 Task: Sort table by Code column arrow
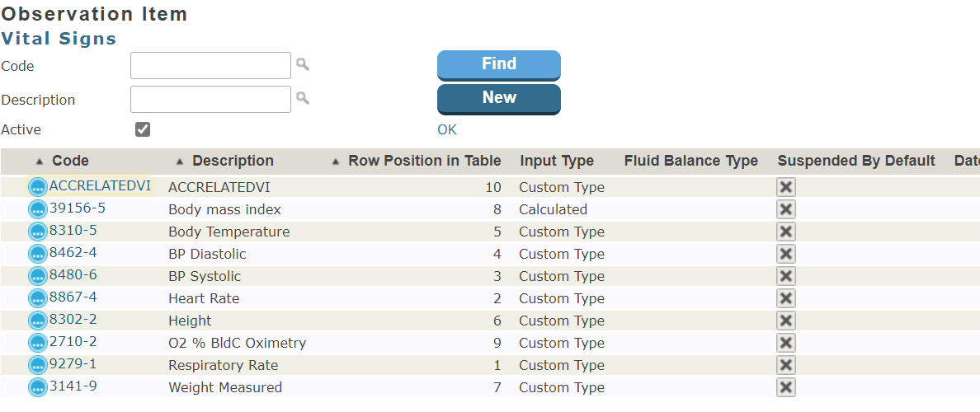40,162
